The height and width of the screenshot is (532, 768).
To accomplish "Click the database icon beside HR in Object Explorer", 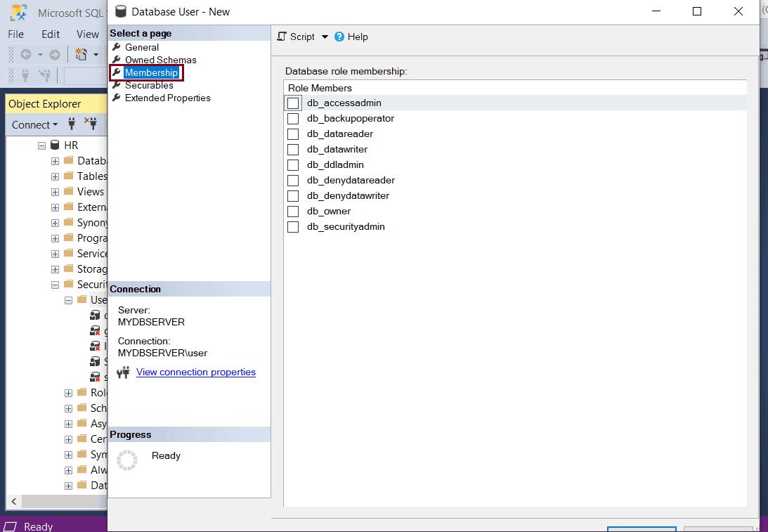I will (x=54, y=145).
